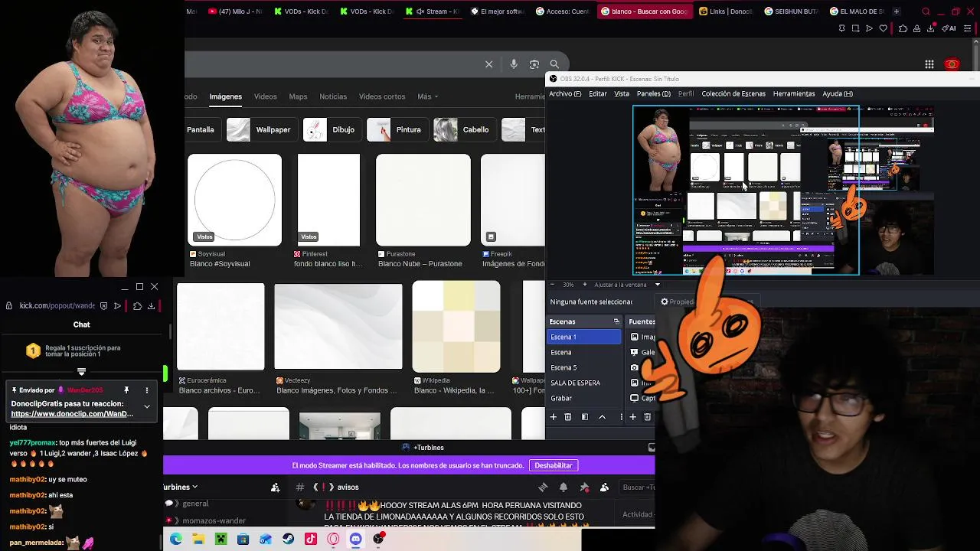Expand the Kick subscription gift banner
This screenshot has width=980, height=551.
[81, 372]
